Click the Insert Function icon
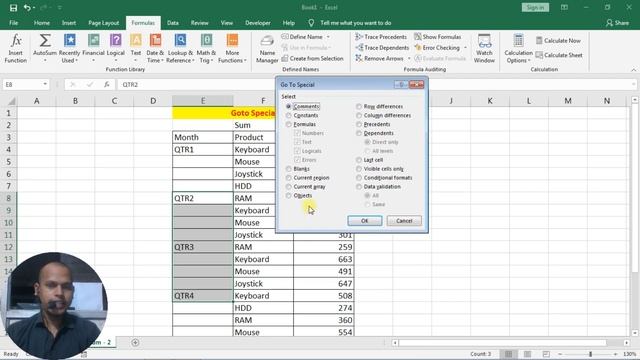The image size is (640, 360). 16,48
